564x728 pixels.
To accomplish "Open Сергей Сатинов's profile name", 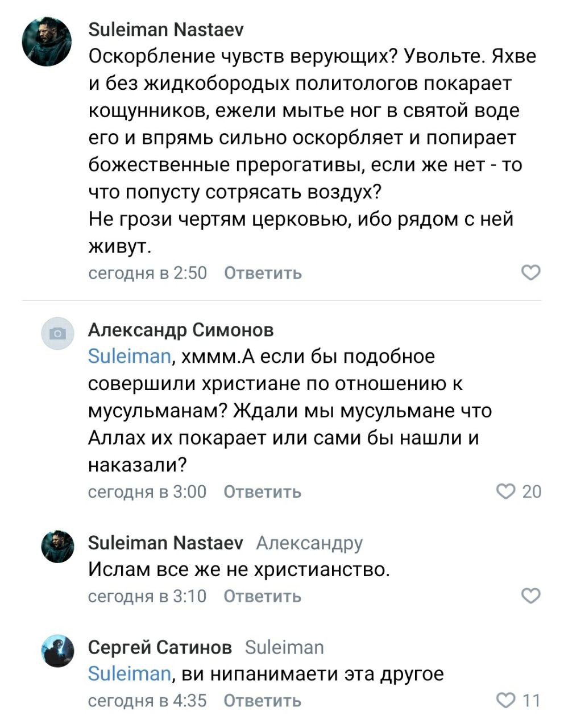I will (x=160, y=647).
